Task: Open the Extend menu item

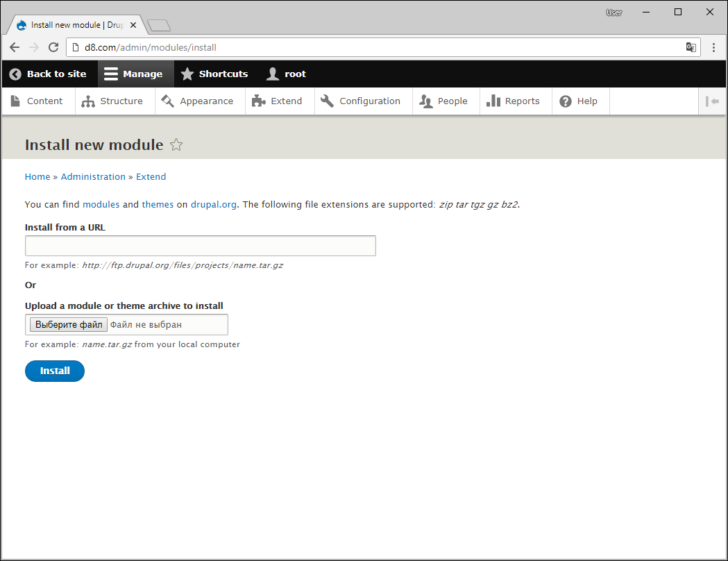Action: tap(278, 101)
